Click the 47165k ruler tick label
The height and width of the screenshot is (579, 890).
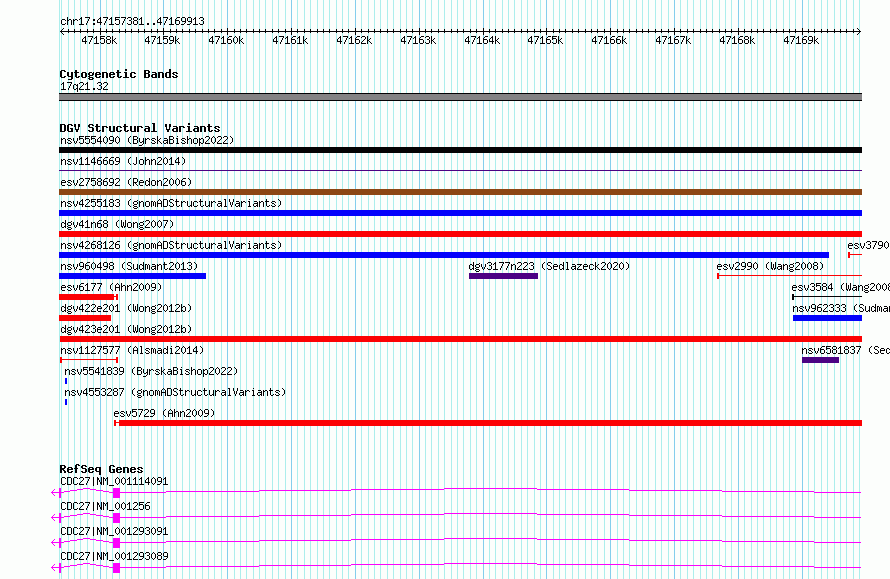click(x=545, y=40)
